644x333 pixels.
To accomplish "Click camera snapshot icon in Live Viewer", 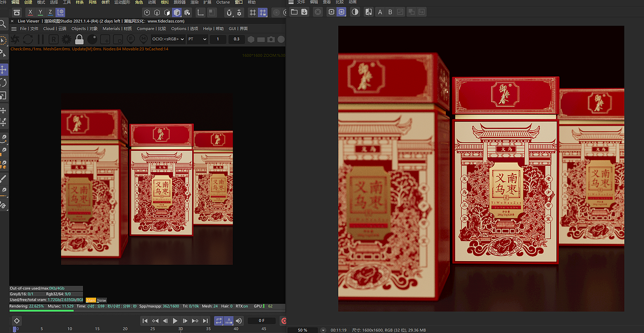I will pyautogui.click(x=271, y=39).
